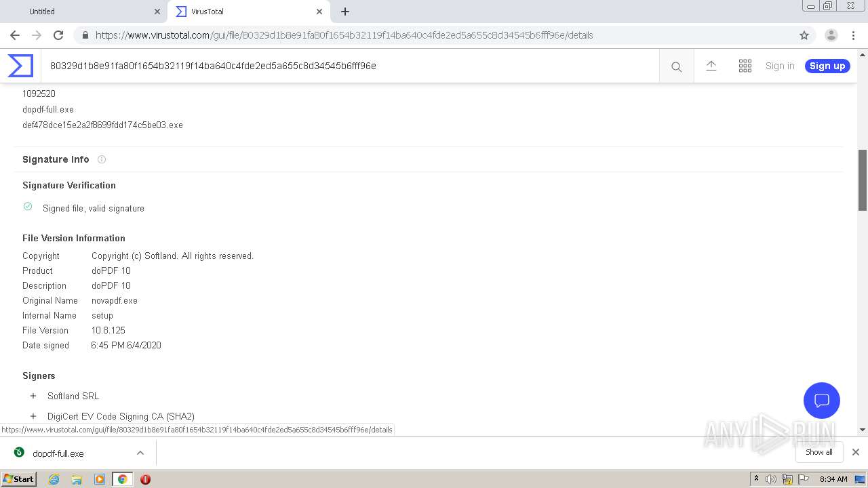Click the text novapdf.exe
The height and width of the screenshot is (488, 868).
tap(115, 300)
